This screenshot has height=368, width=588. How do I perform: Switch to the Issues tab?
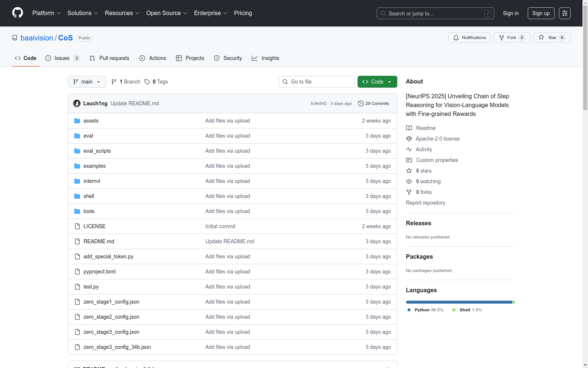[62, 58]
